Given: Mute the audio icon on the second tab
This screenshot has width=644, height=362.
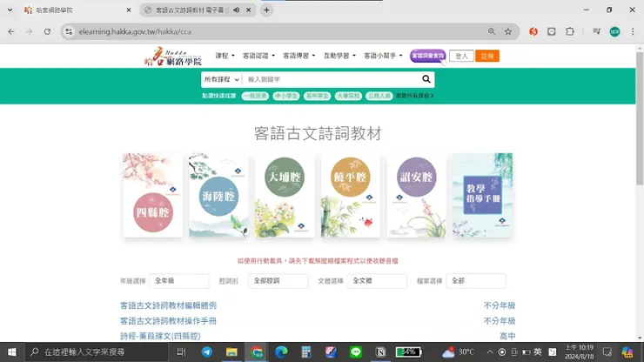Looking at the screenshot, I should [236, 10].
